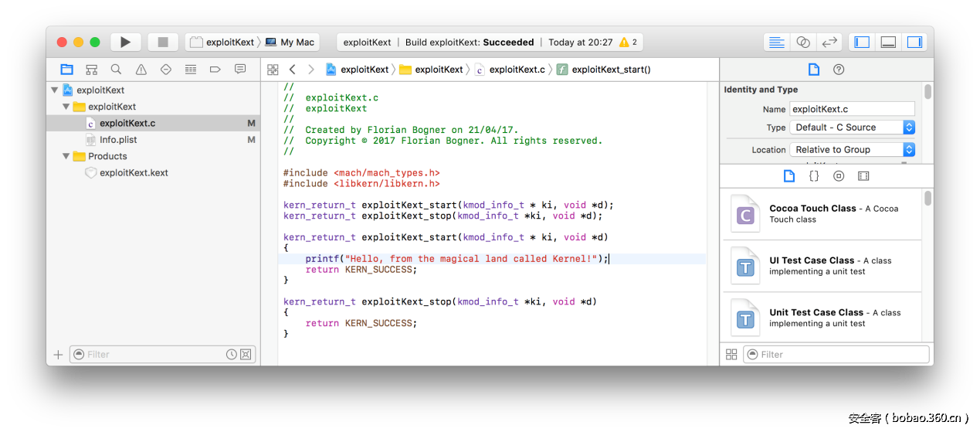This screenshot has width=980, height=432.
Task: Show the Issue navigator warning icon
Action: (x=141, y=70)
